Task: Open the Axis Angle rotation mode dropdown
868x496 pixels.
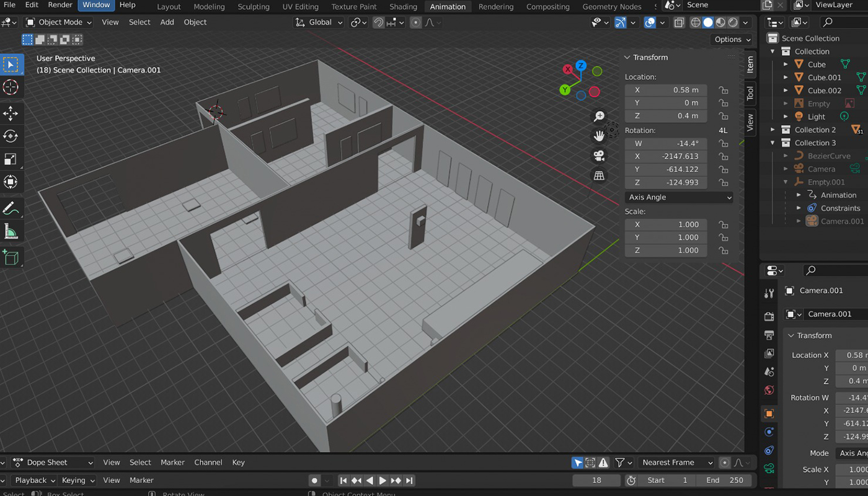Action: [x=679, y=197]
